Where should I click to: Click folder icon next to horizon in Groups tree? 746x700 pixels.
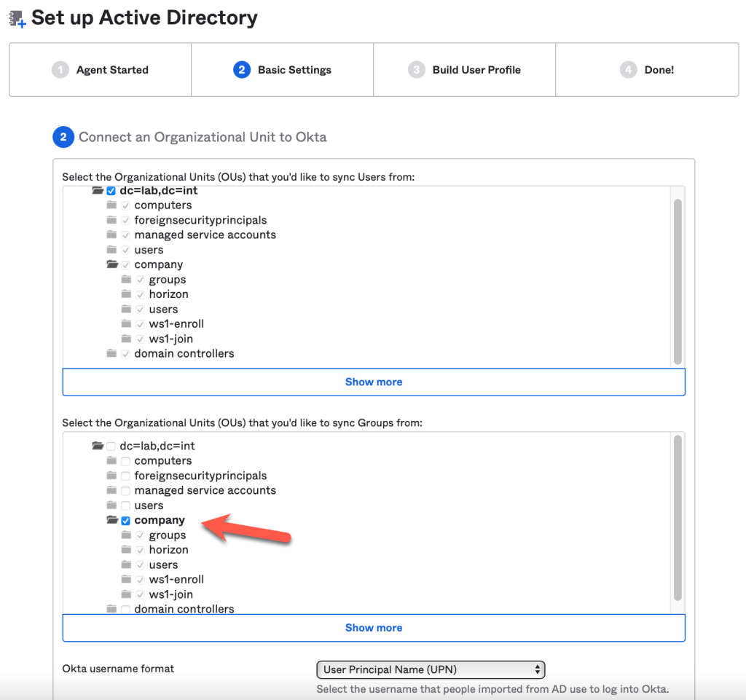tap(127, 550)
